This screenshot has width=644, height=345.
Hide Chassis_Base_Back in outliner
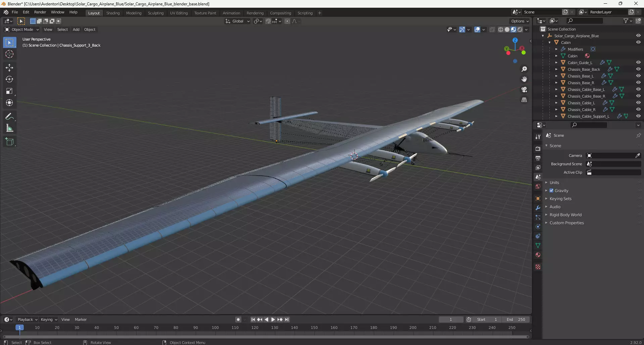click(638, 69)
